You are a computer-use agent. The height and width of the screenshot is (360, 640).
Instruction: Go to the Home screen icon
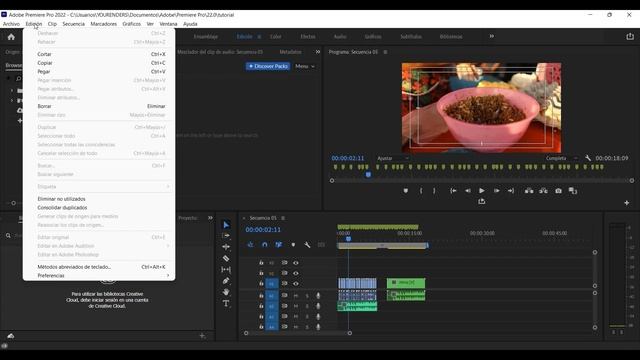11,37
